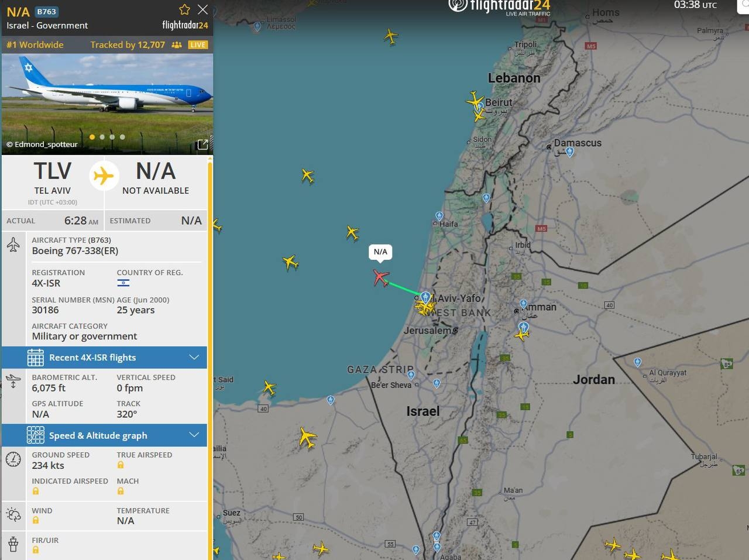Star this flight as a favorite
This screenshot has height=560, width=749.
[x=184, y=9]
